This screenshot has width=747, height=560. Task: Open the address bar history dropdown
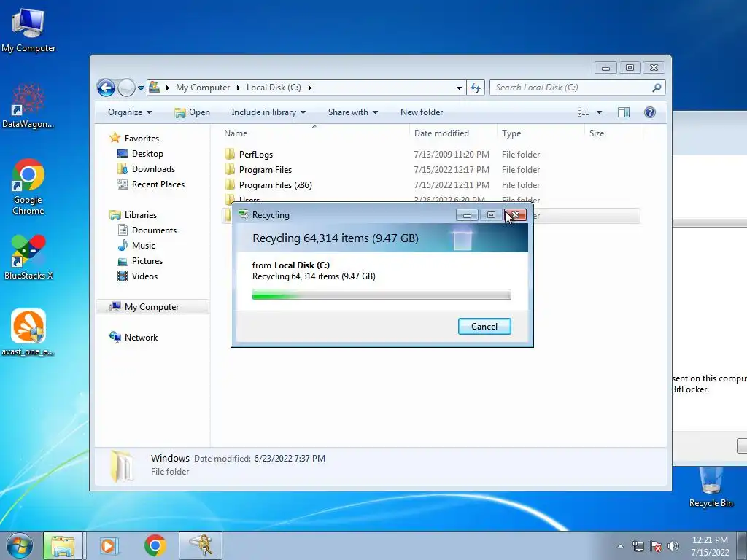click(x=459, y=88)
